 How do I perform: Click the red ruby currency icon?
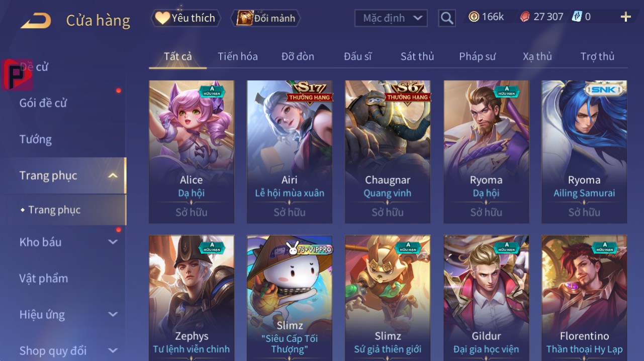pos(525,17)
